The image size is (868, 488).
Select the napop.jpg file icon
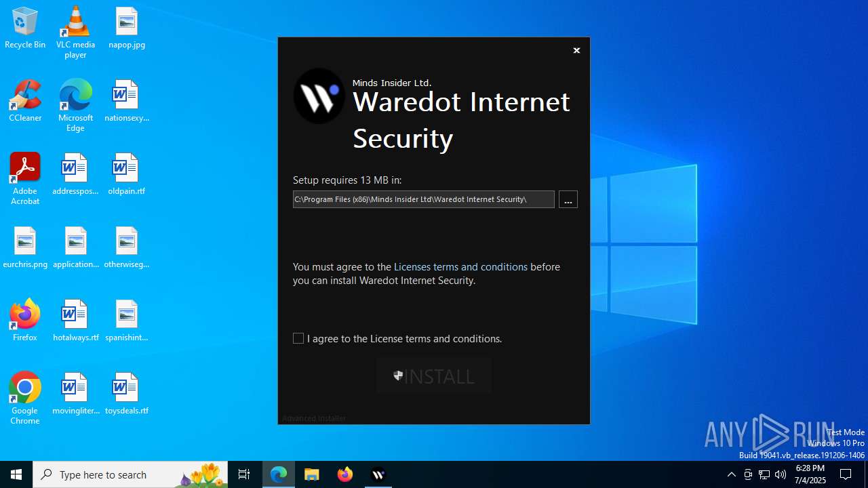tap(127, 28)
